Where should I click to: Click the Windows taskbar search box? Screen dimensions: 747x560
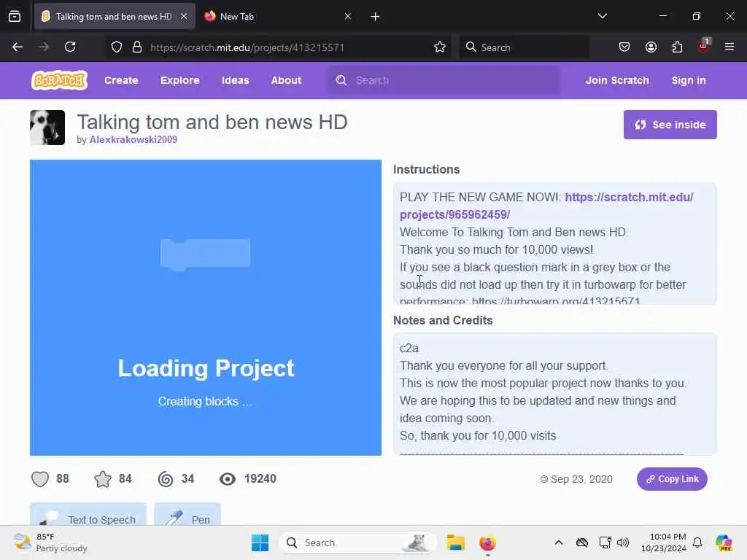[357, 542]
